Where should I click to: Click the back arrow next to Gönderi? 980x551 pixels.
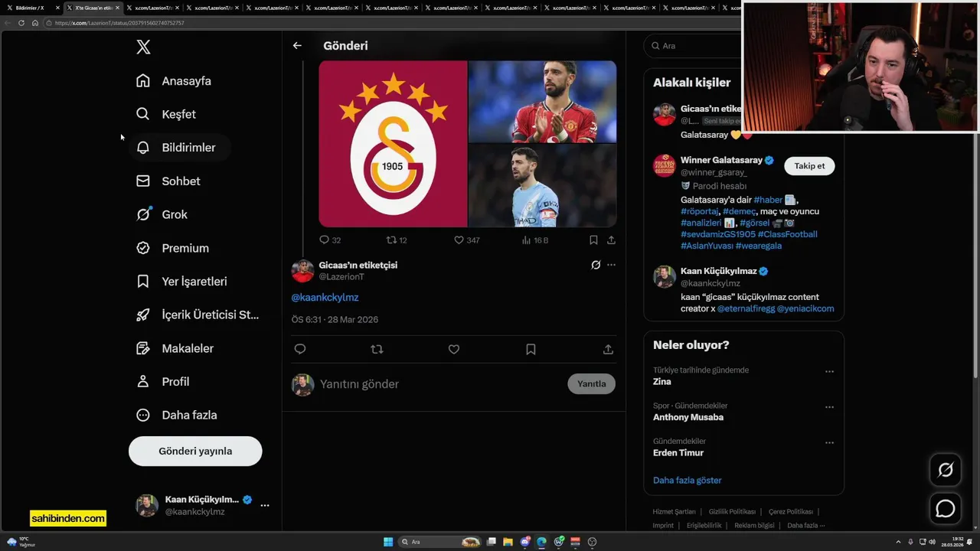(x=297, y=45)
